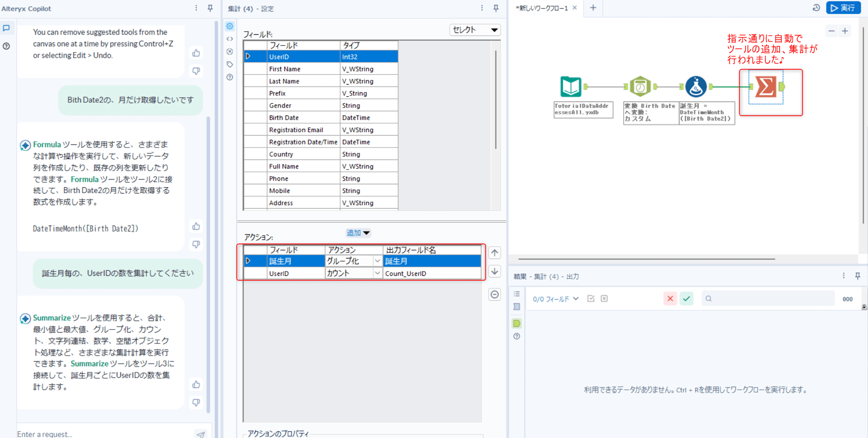
Task: Zoom in the canvas
Action: (x=845, y=31)
